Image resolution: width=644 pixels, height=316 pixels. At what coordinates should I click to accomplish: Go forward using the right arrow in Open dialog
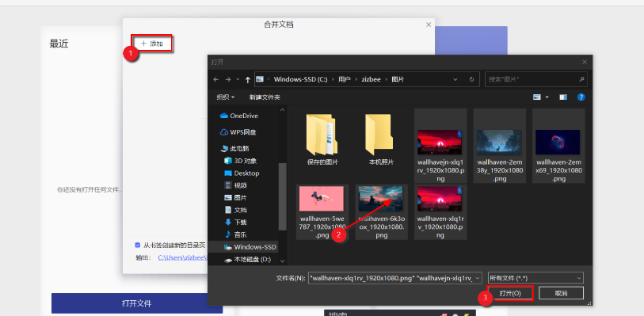coord(228,80)
